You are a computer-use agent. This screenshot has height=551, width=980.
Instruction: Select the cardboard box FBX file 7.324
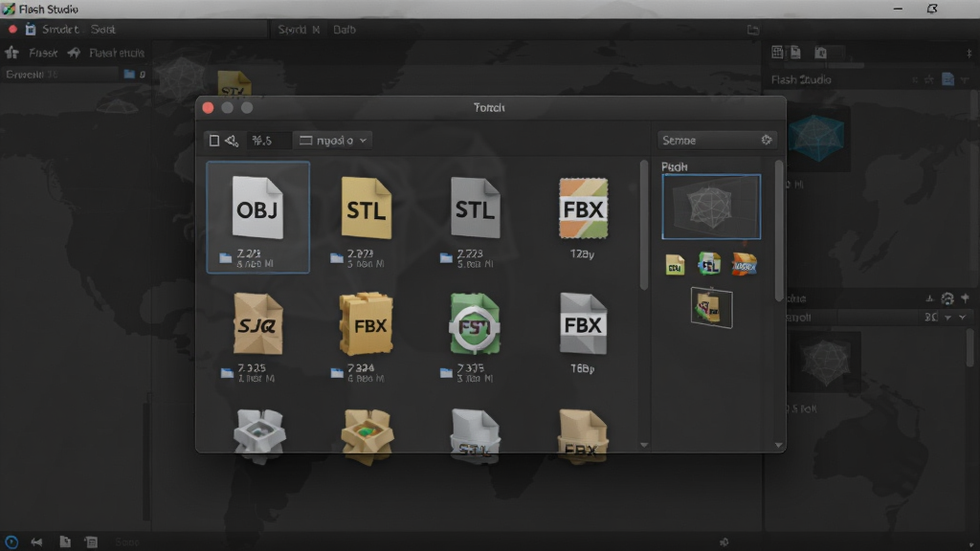pos(367,323)
